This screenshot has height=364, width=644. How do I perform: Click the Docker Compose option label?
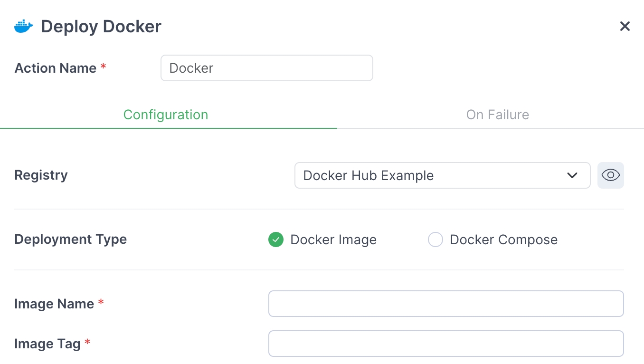pos(503,240)
